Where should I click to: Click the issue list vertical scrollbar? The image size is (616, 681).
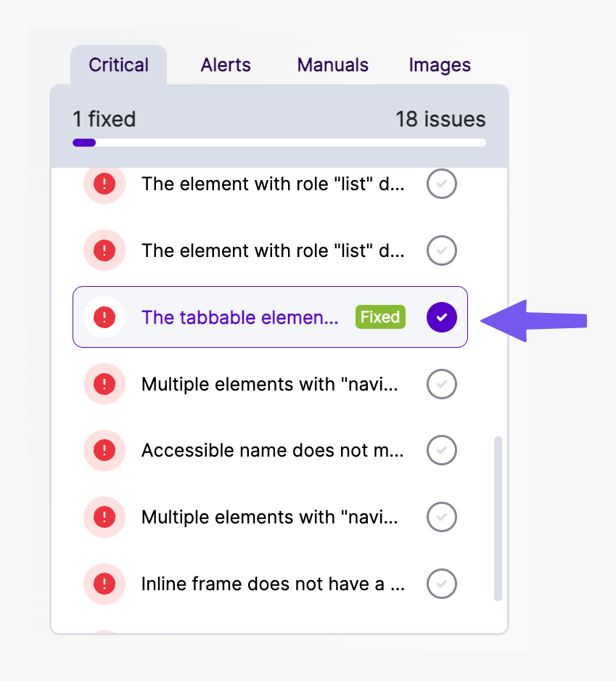[498, 518]
